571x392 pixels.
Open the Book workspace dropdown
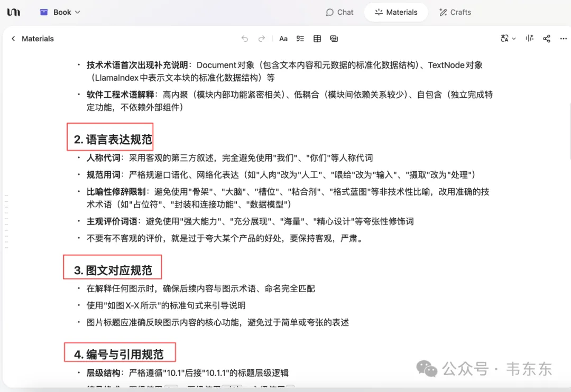click(x=60, y=12)
